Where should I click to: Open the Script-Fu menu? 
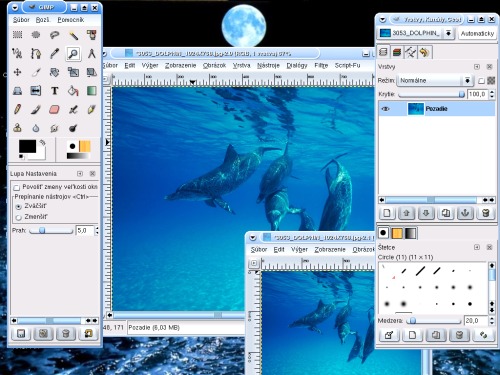[x=347, y=65]
